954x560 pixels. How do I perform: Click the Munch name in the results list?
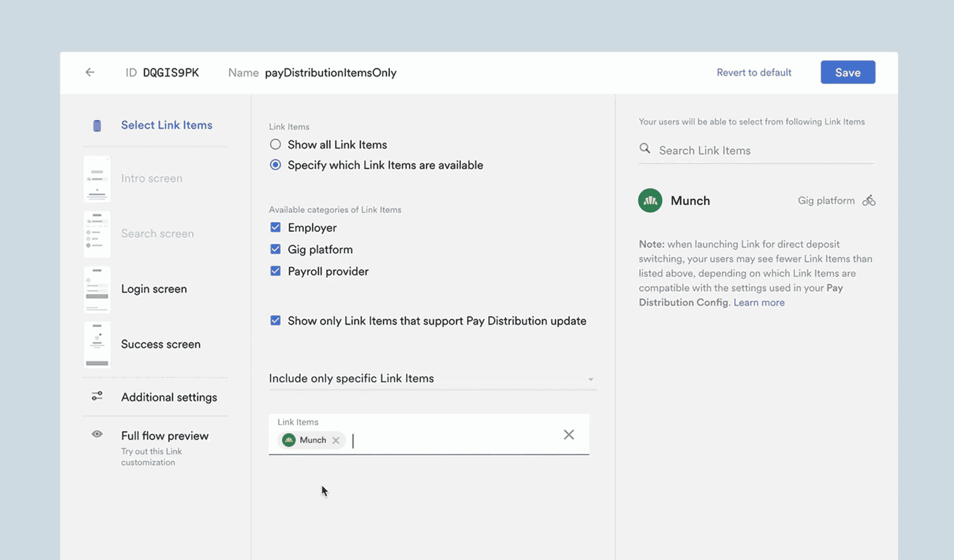pos(690,201)
